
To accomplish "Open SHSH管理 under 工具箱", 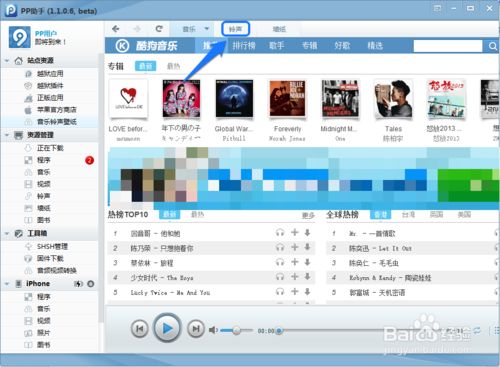I will tap(52, 246).
